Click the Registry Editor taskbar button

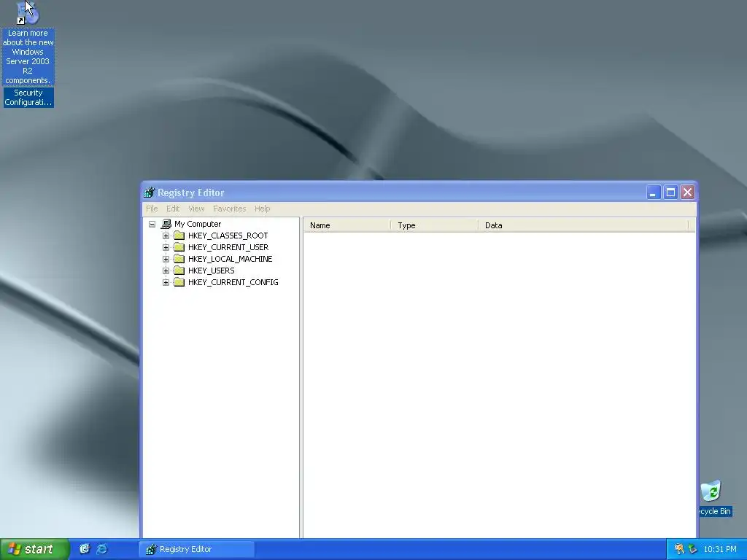coord(197,549)
